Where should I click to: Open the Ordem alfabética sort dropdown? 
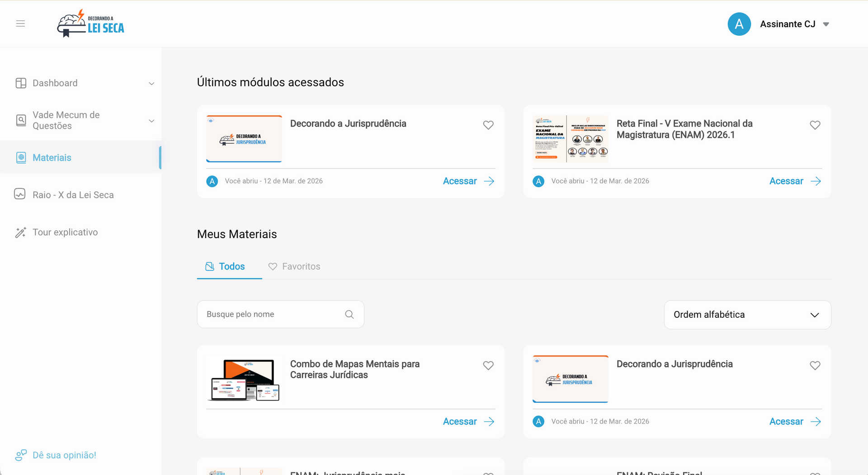pos(747,315)
